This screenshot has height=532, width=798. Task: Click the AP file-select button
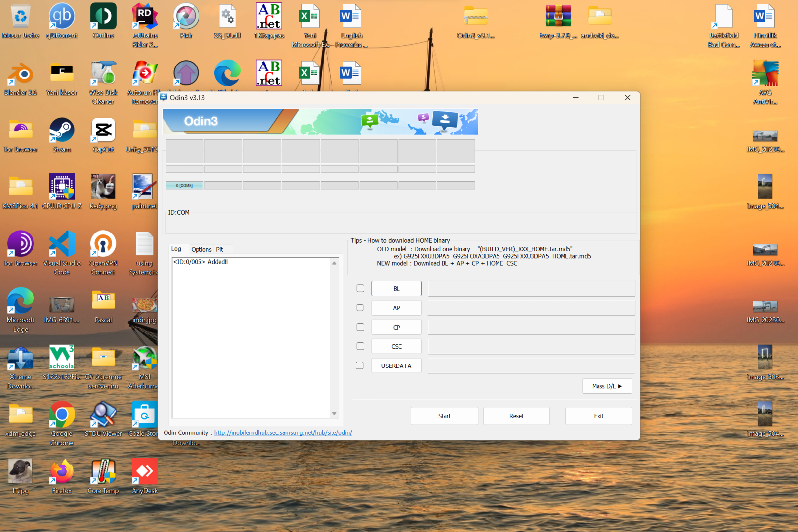pyautogui.click(x=397, y=308)
